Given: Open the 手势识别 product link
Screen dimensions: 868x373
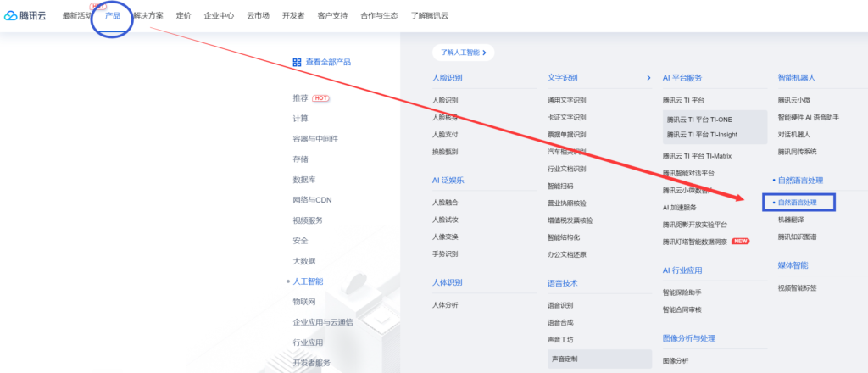Looking at the screenshot, I should (x=445, y=254).
